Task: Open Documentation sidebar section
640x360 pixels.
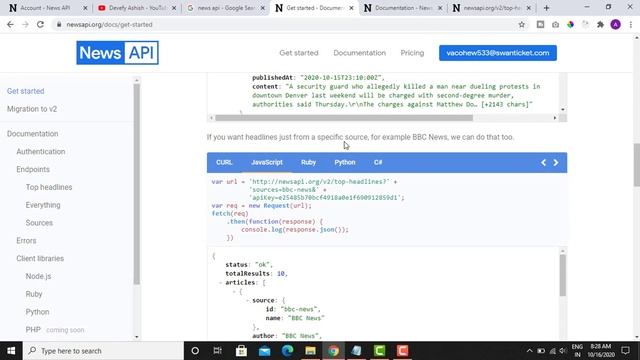Action: click(x=33, y=133)
